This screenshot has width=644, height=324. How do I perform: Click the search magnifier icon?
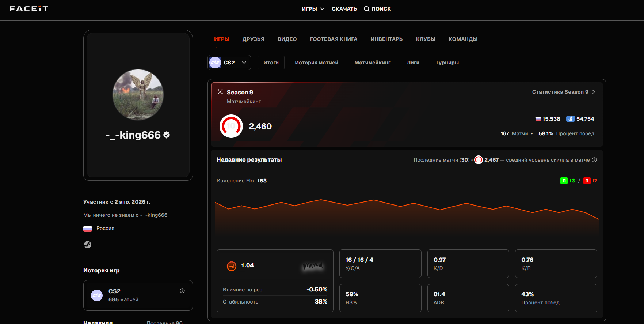coord(366,9)
